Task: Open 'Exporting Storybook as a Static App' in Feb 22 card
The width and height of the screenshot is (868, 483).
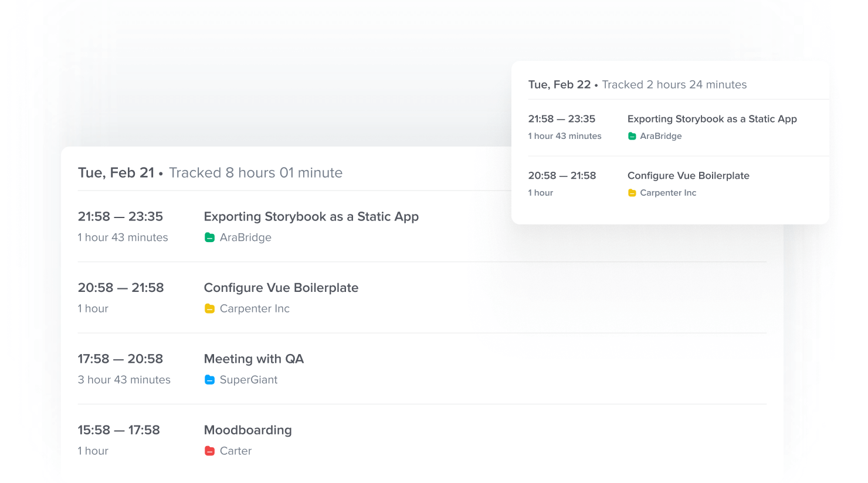Action: pyautogui.click(x=712, y=119)
